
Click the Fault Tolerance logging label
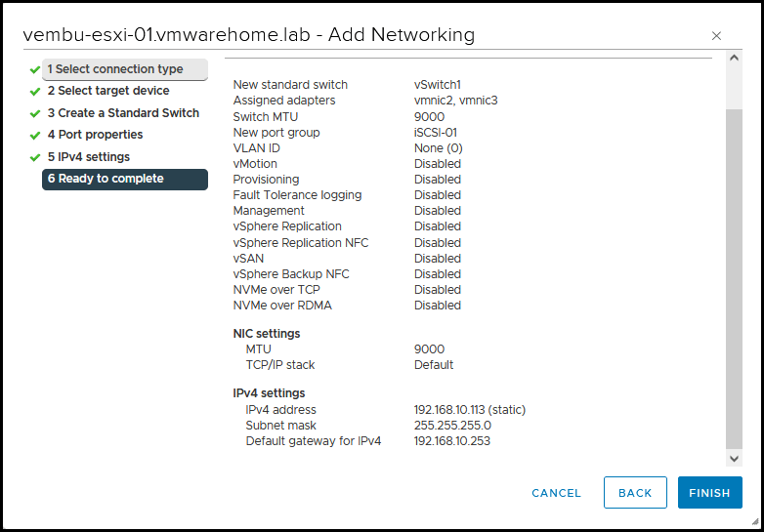[x=297, y=195]
